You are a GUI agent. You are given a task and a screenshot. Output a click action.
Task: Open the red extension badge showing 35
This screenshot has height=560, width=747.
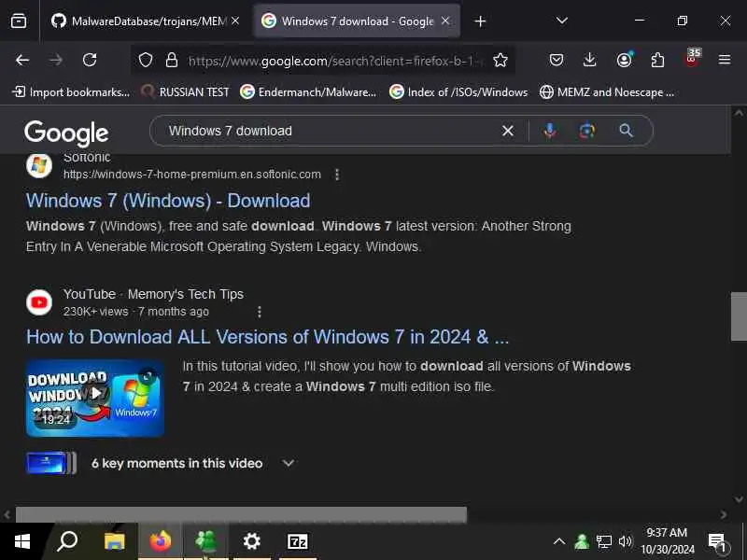click(x=692, y=58)
